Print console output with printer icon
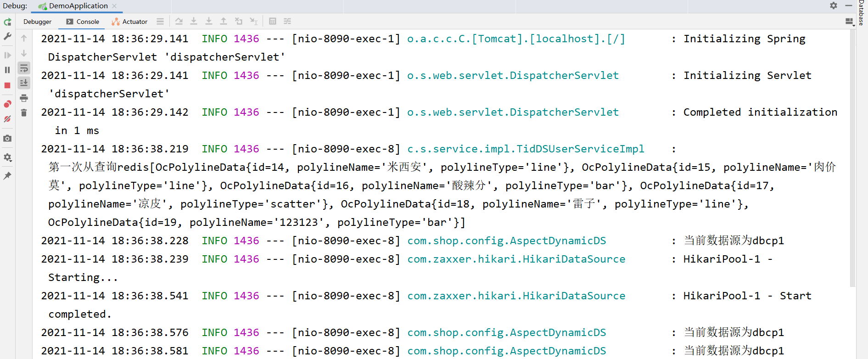 click(24, 98)
